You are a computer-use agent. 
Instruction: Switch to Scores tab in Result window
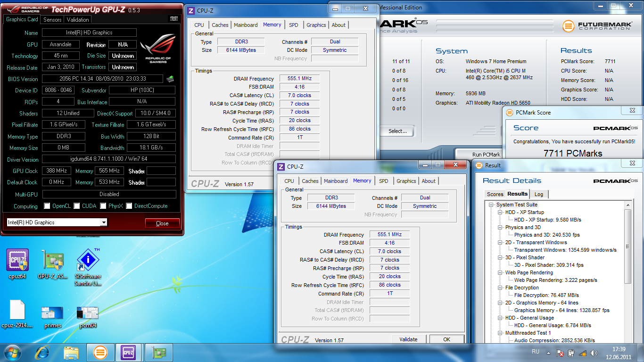(x=495, y=194)
